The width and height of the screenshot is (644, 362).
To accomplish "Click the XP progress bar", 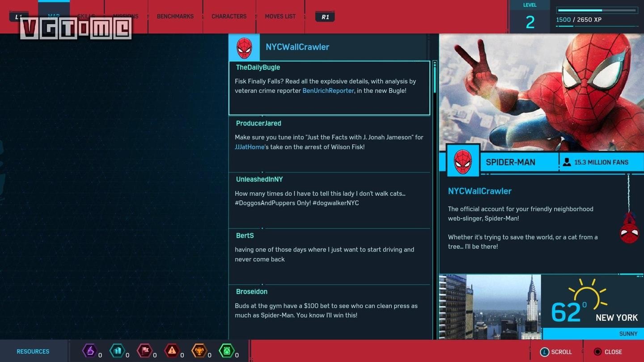I will tap(597, 10).
